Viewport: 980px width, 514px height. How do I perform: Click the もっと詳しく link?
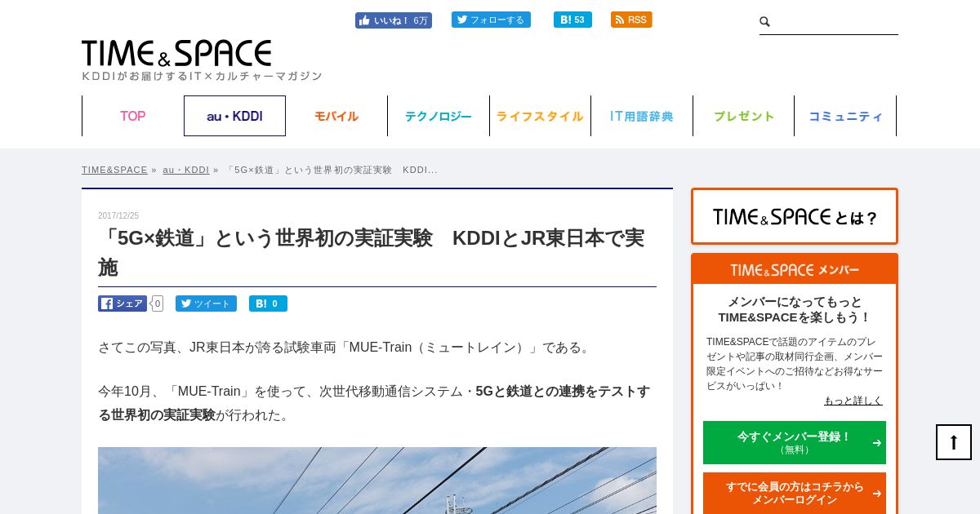coord(853,401)
